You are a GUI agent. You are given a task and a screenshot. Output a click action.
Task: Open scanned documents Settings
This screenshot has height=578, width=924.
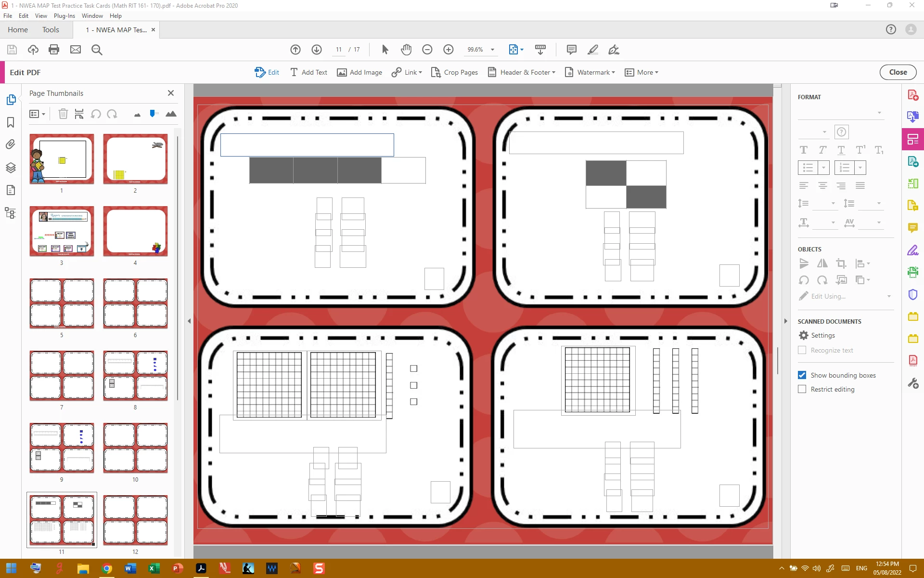click(x=817, y=335)
